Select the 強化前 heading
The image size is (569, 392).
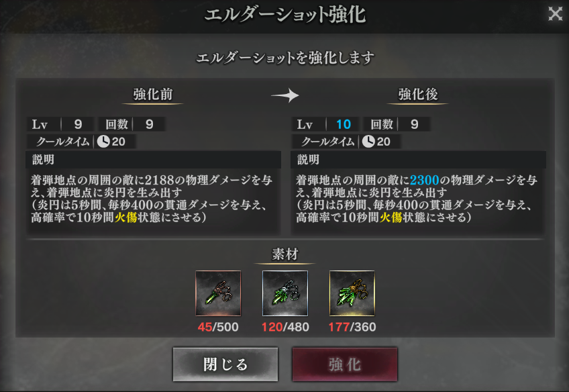click(153, 95)
